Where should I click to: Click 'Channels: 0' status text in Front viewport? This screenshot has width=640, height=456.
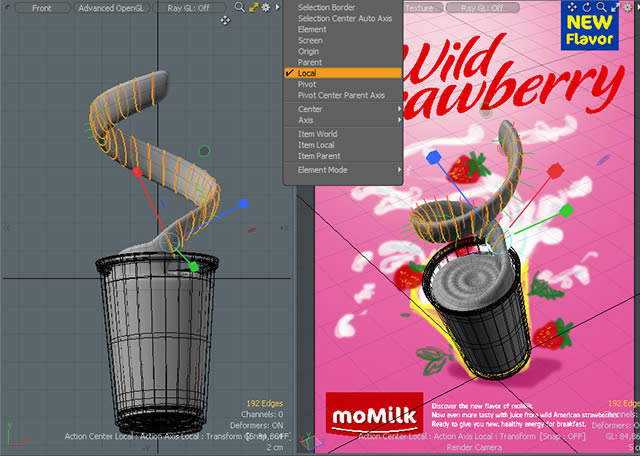click(x=262, y=414)
